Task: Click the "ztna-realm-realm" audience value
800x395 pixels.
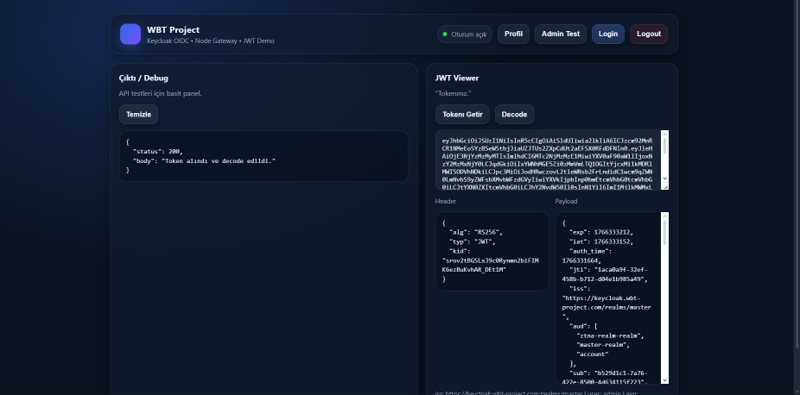Action: coord(610,335)
